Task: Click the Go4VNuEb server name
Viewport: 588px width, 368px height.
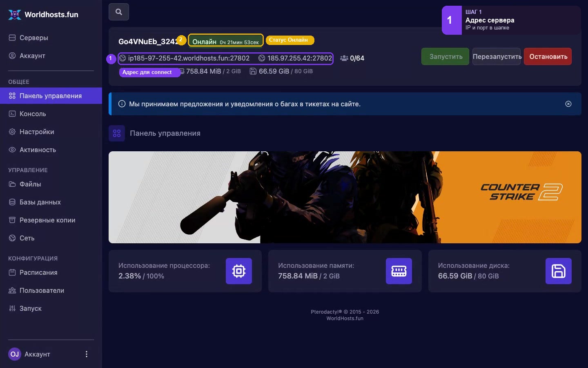Action: 149,41
